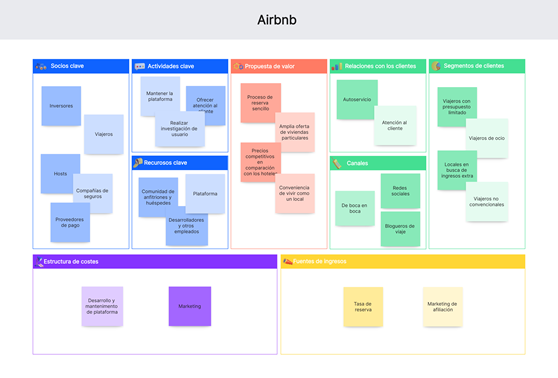Image resolution: width=558 pixels, height=378 pixels.
Task: Select the Plataforma sticky note
Action: click(x=205, y=194)
